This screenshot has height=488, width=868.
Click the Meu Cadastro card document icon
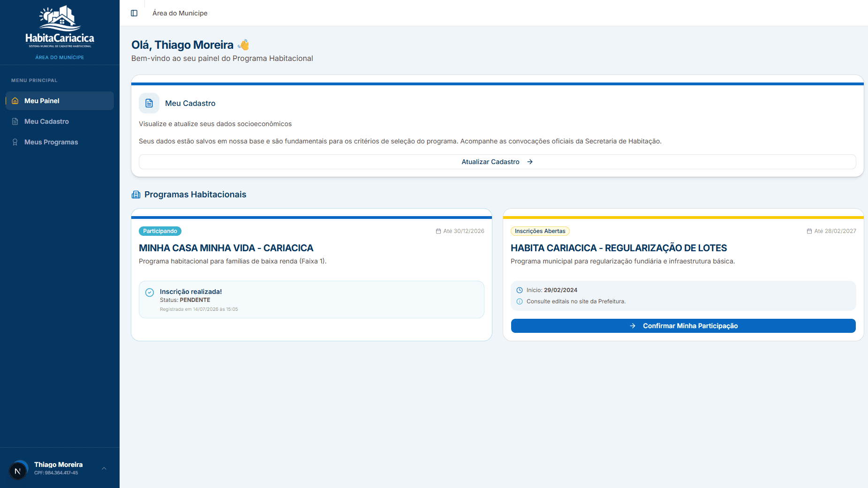click(149, 103)
